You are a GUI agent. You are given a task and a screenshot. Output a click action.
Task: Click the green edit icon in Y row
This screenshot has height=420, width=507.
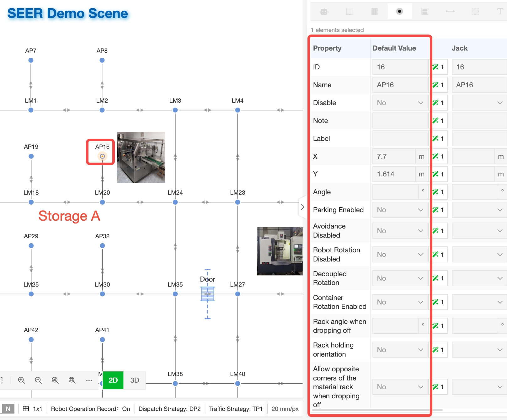pyautogui.click(x=435, y=174)
